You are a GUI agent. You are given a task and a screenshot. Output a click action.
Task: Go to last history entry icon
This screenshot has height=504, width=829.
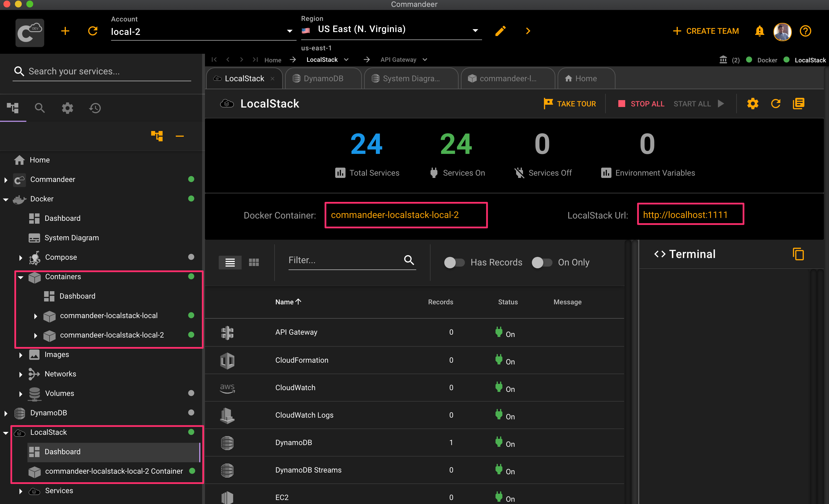[x=255, y=59]
